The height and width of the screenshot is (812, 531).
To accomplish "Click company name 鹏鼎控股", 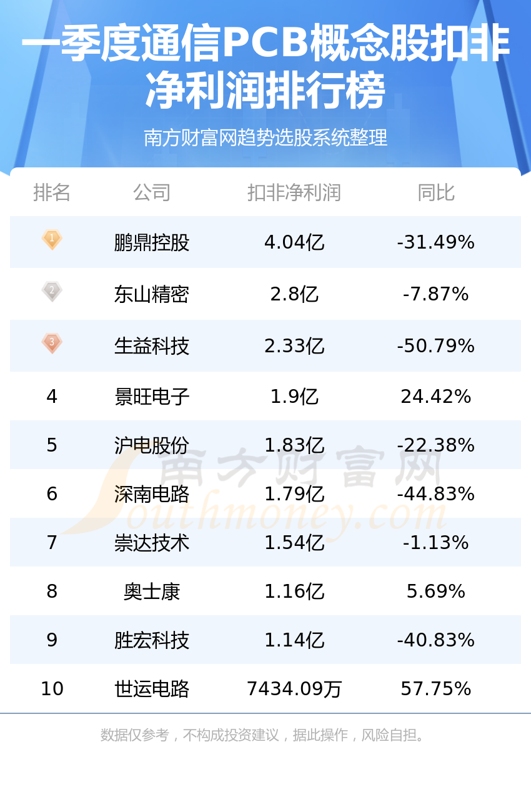I will 152,242.
